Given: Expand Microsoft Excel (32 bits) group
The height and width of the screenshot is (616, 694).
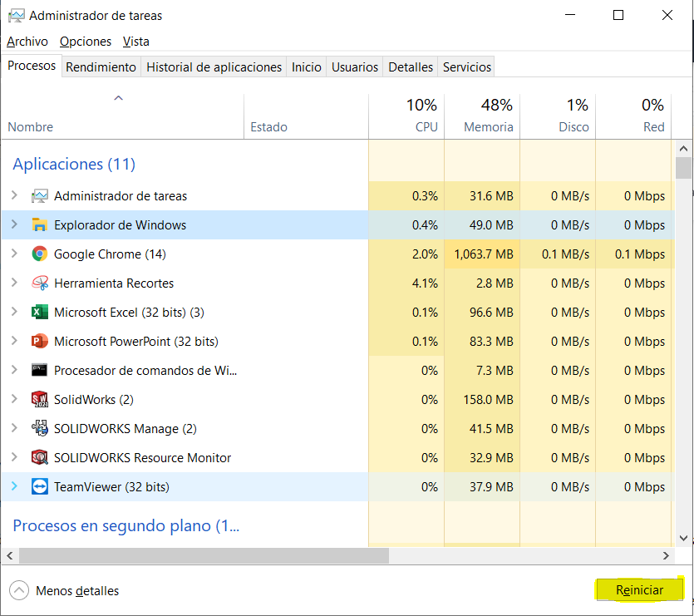Looking at the screenshot, I should [14, 312].
